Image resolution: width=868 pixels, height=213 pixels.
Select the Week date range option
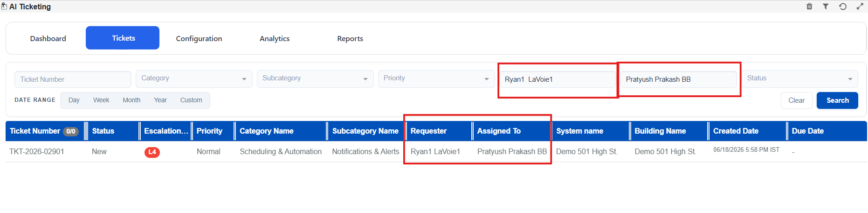pos(101,100)
